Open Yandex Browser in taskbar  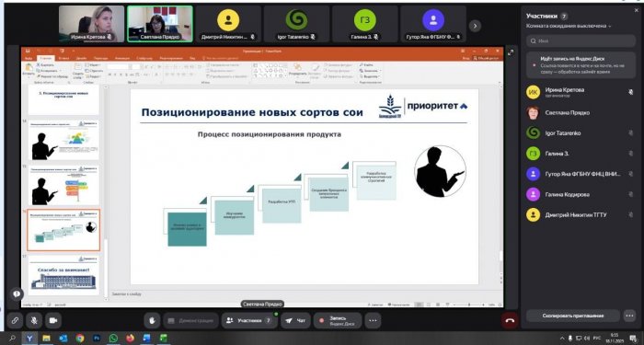click(29, 339)
